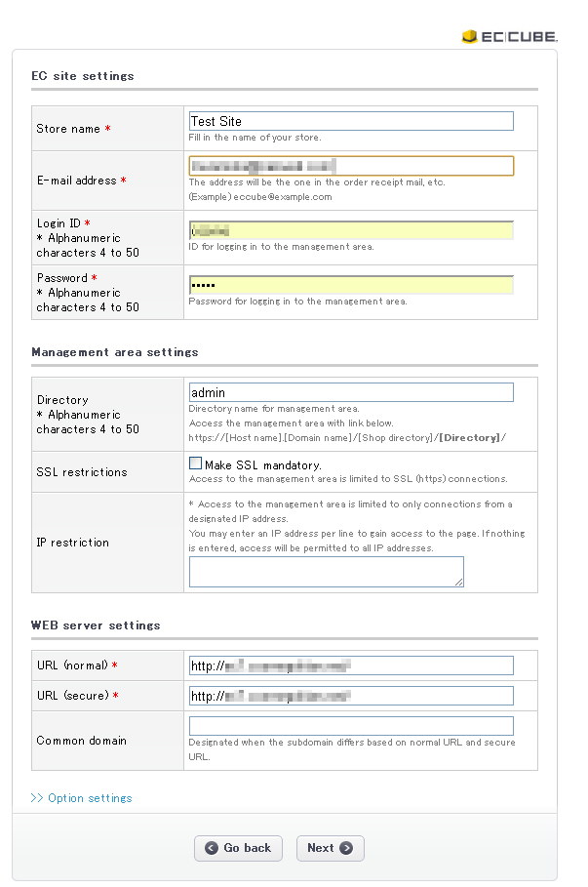
Task: Click the Common domain text field
Action: [351, 726]
